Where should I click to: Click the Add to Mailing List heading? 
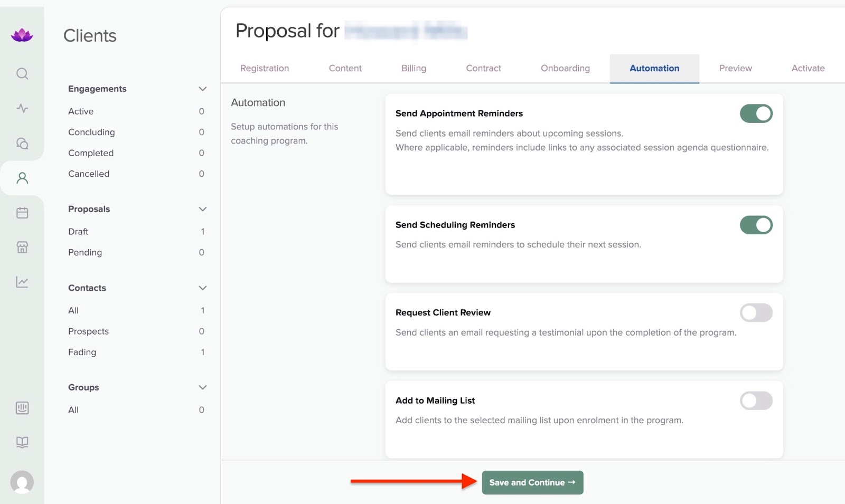click(x=435, y=401)
